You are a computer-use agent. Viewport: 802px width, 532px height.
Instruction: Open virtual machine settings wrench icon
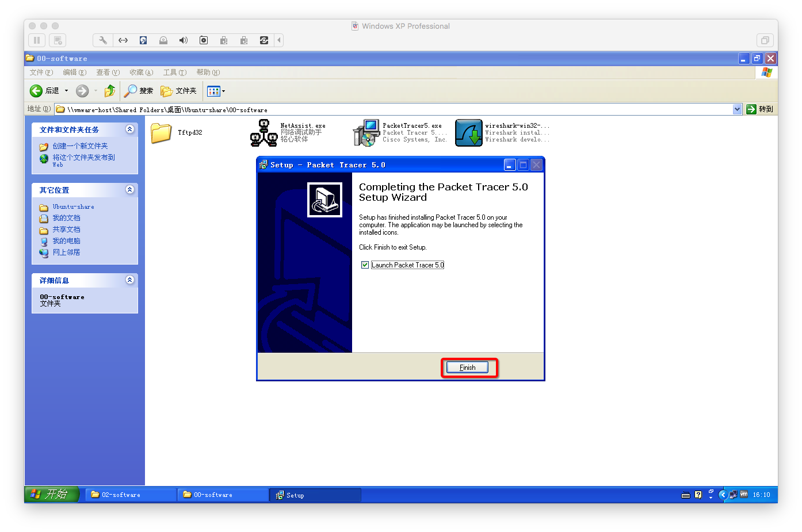[x=103, y=40]
